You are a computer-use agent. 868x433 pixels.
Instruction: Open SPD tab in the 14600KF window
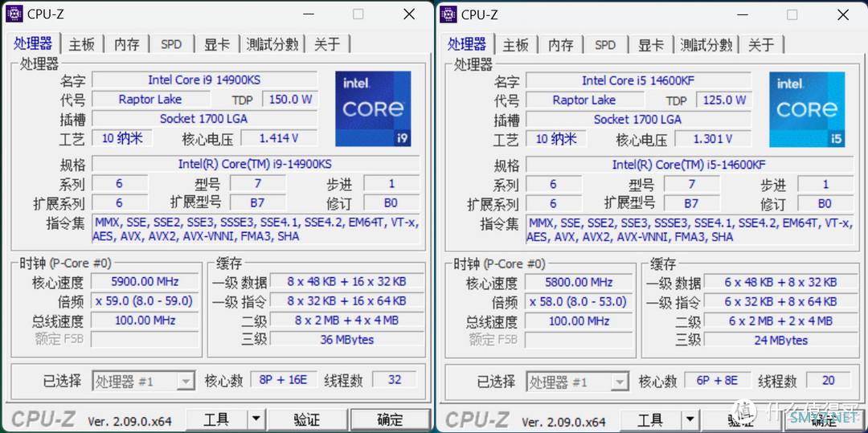(x=605, y=44)
